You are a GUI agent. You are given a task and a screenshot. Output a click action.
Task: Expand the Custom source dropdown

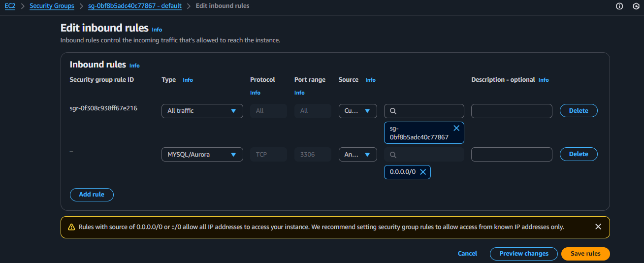(357, 111)
